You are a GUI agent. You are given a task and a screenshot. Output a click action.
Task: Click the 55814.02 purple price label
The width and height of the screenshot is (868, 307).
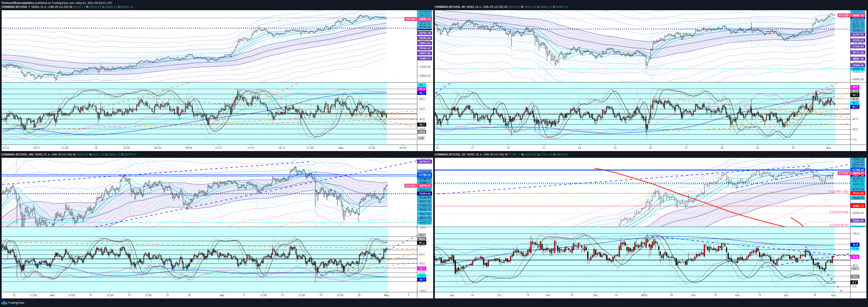pos(425,43)
